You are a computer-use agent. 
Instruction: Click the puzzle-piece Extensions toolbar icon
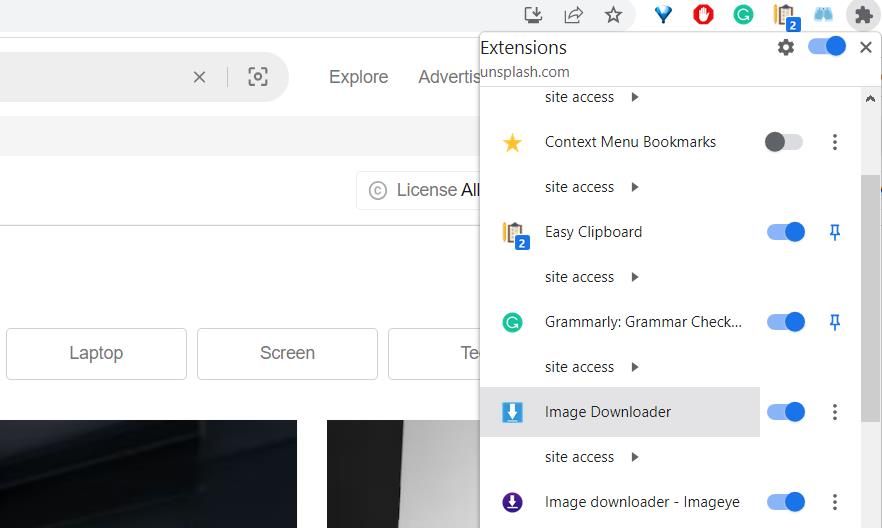tap(863, 15)
